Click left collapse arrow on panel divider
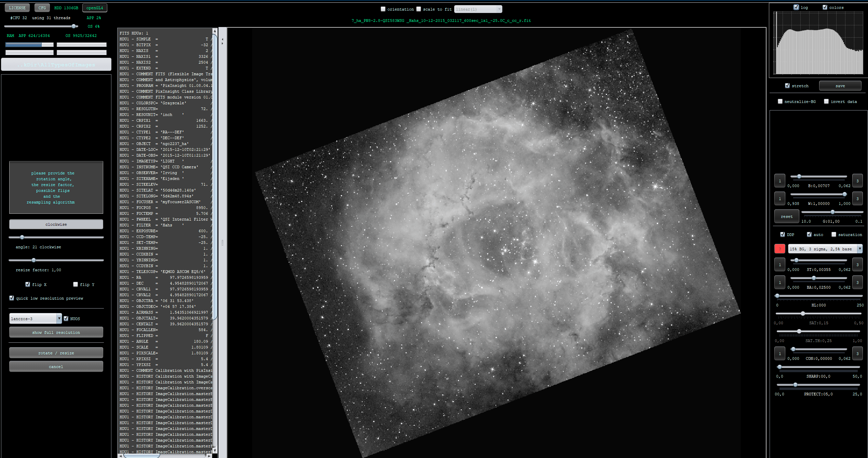868x458 pixels. pyautogui.click(x=222, y=39)
